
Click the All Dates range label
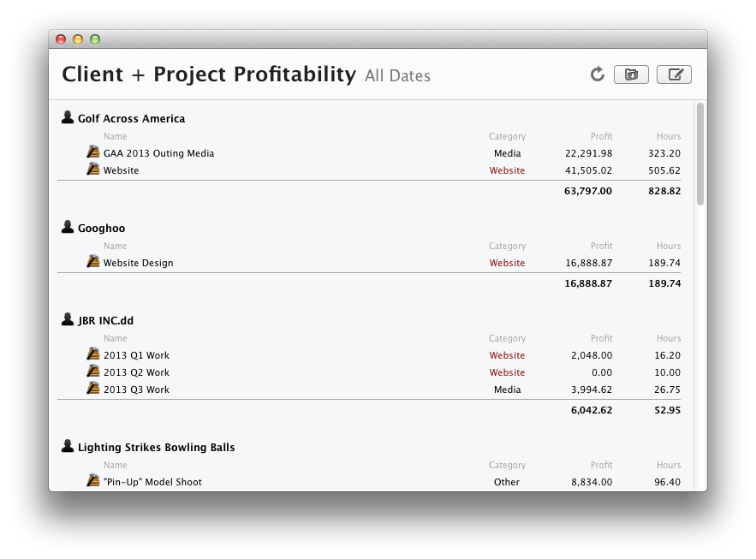[397, 76]
